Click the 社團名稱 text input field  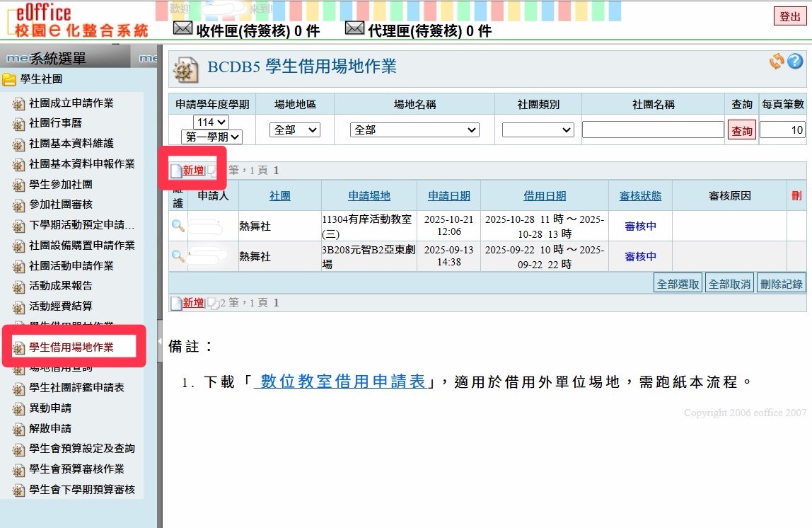click(x=653, y=130)
